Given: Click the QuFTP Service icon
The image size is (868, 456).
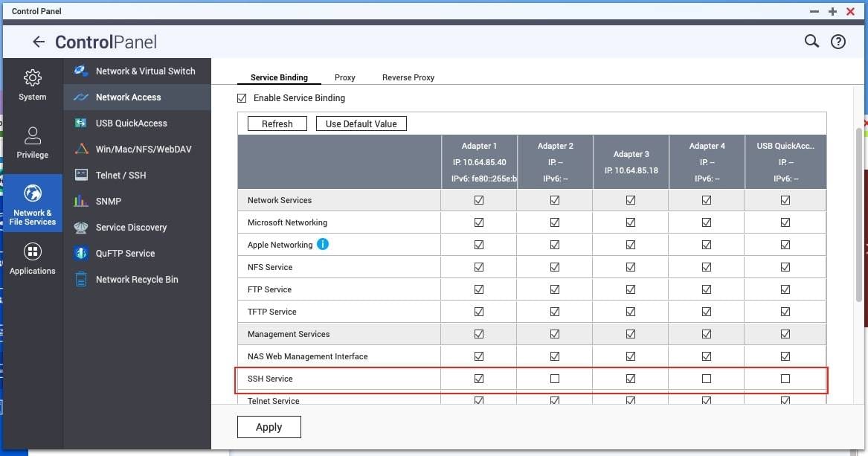Looking at the screenshot, I should [81, 254].
